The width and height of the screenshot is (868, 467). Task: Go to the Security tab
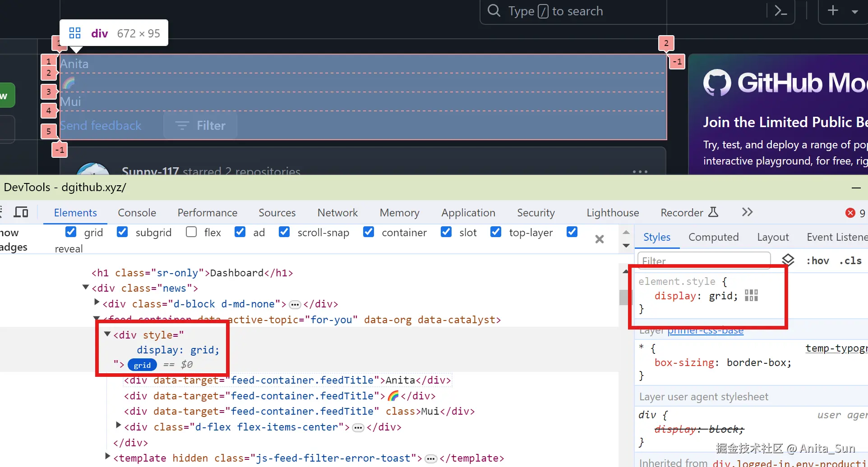(x=536, y=213)
